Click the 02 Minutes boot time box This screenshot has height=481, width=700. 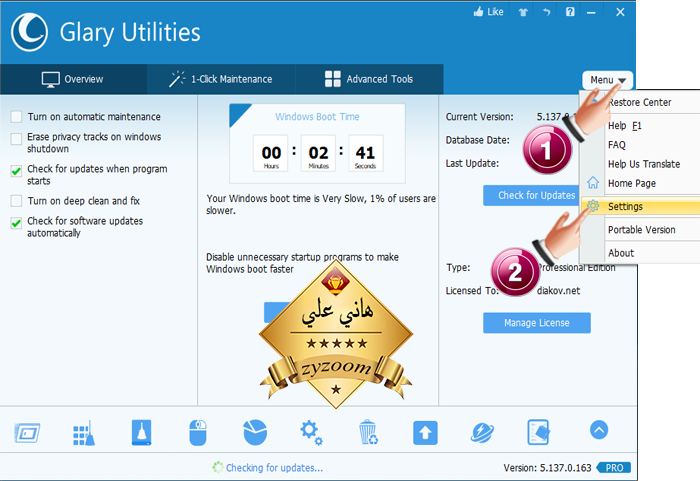click(318, 153)
